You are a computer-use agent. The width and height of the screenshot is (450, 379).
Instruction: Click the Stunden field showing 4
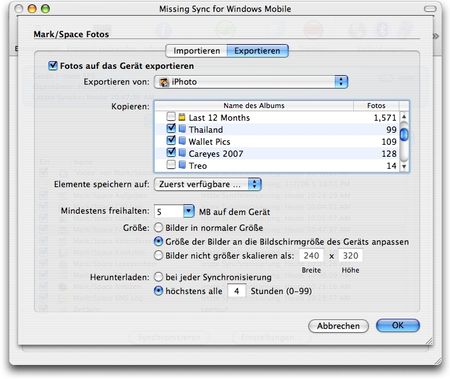237,291
